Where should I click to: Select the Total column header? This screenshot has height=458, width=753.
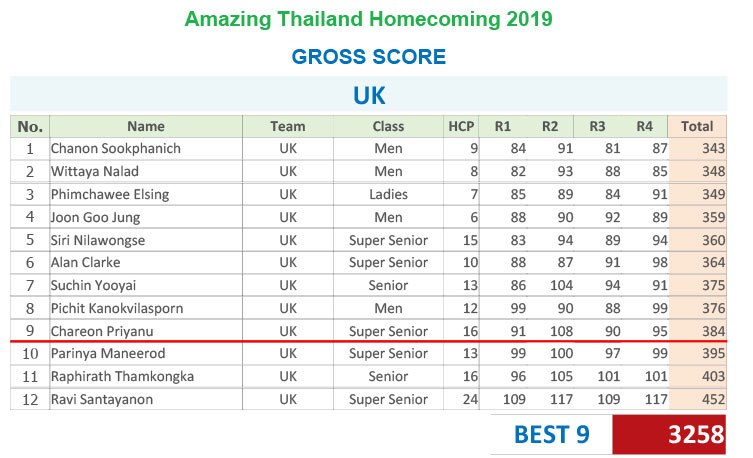point(697,126)
